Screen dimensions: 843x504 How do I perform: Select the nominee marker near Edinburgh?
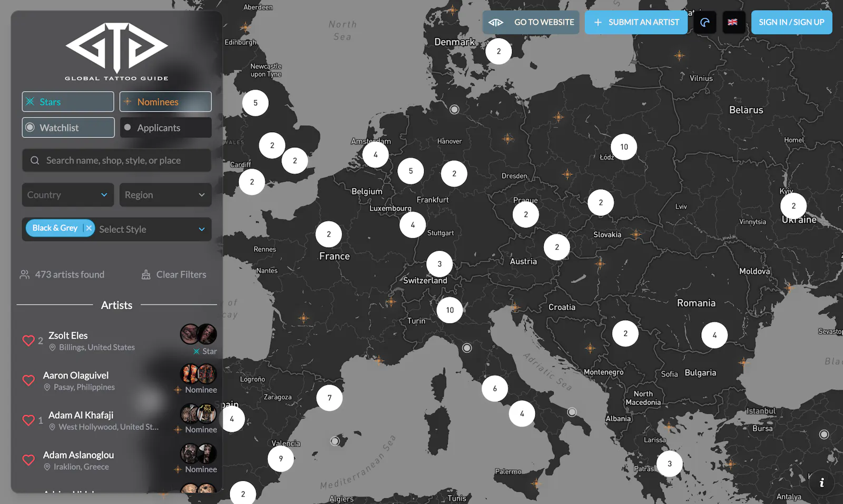[x=245, y=27]
